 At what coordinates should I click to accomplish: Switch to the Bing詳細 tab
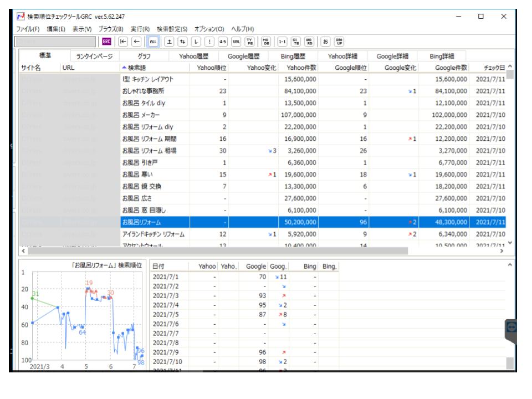tap(442, 56)
